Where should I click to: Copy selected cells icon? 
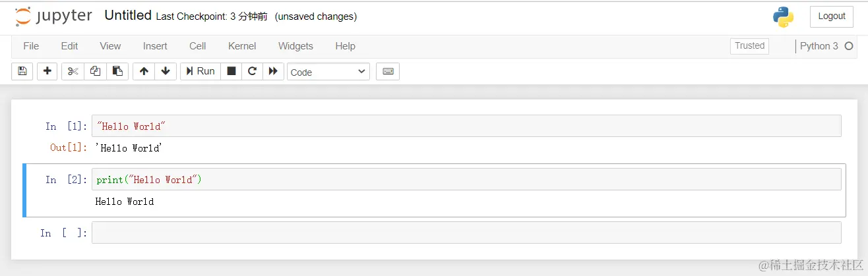click(95, 71)
